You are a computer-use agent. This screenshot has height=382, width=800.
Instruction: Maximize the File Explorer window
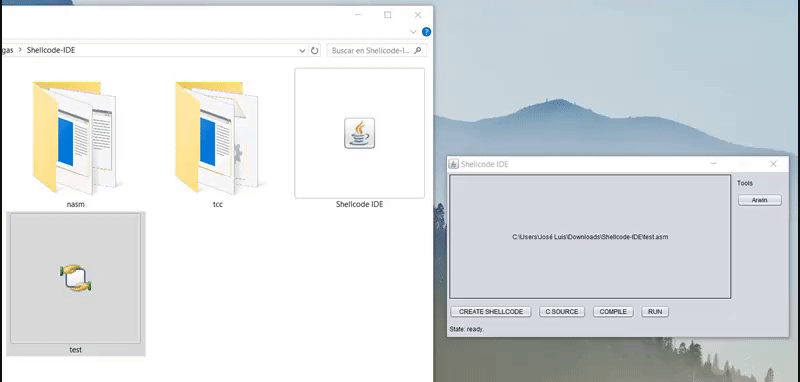click(388, 15)
